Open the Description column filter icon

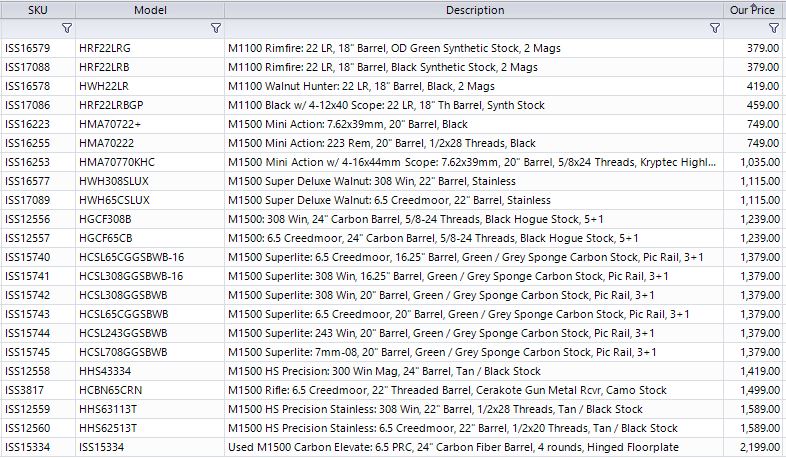point(715,29)
